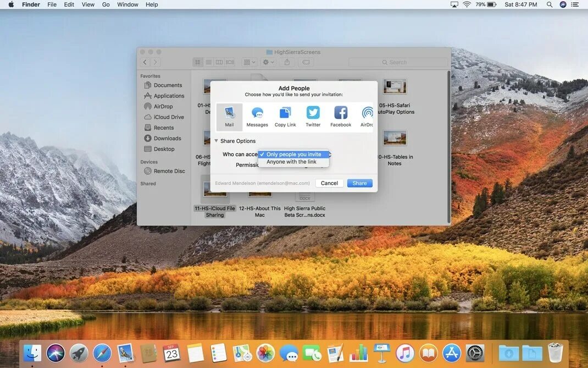Select Facebook as invitation method
588x368 pixels.
click(340, 116)
